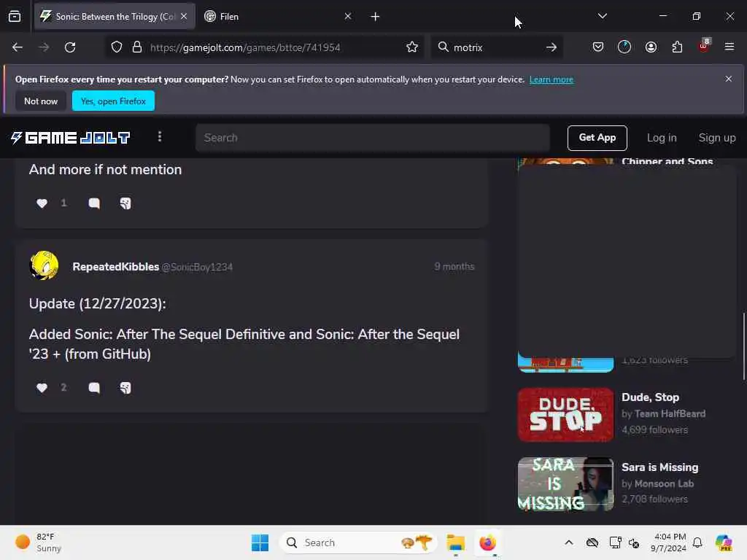
Task: Open Team HalfBeard developer link
Action: (x=670, y=414)
